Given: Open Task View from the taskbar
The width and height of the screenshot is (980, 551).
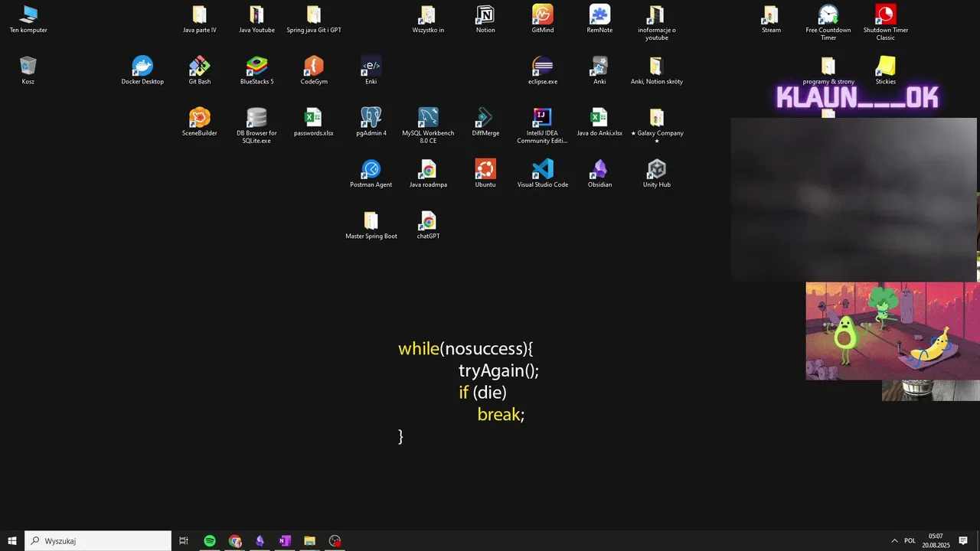Looking at the screenshot, I should 184,541.
